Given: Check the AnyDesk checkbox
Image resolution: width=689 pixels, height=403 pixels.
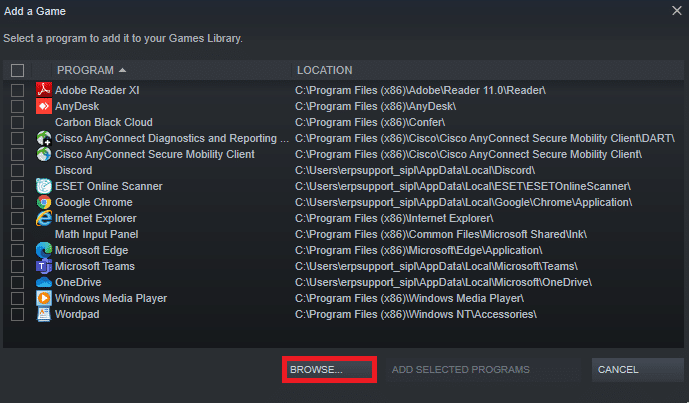Looking at the screenshot, I should pyautogui.click(x=18, y=106).
